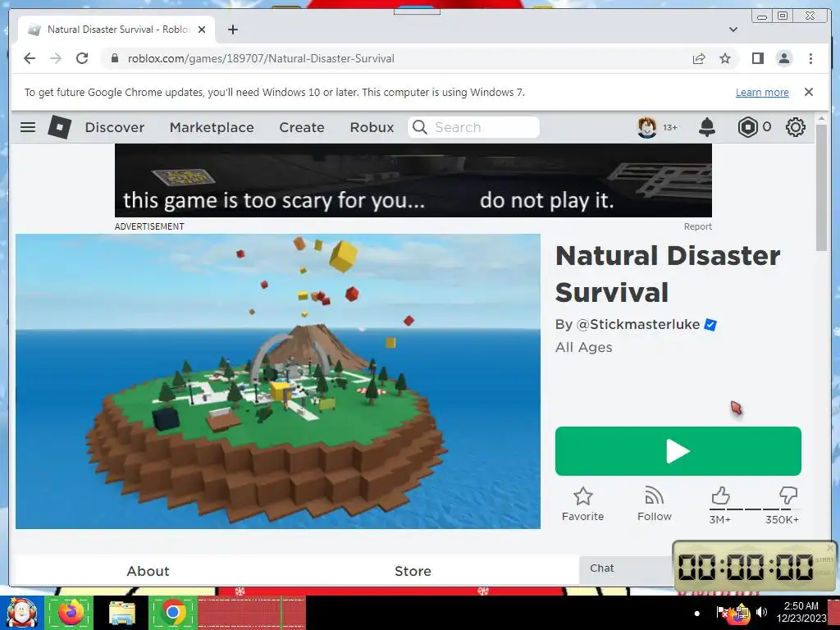The image size is (840, 630).
Task: Close the Natural Disaster Survival tab
Action: tap(202, 30)
